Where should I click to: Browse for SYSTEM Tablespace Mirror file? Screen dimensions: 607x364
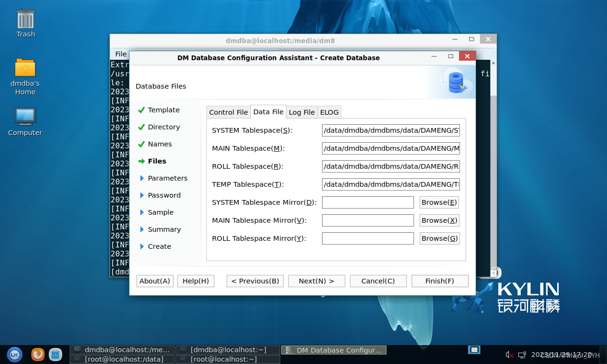pyautogui.click(x=439, y=202)
